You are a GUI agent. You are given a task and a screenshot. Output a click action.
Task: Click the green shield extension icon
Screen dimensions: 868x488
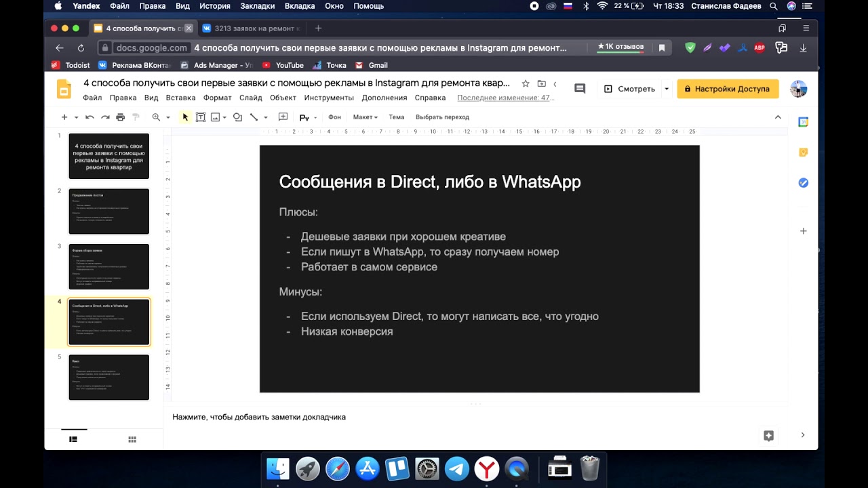(690, 47)
